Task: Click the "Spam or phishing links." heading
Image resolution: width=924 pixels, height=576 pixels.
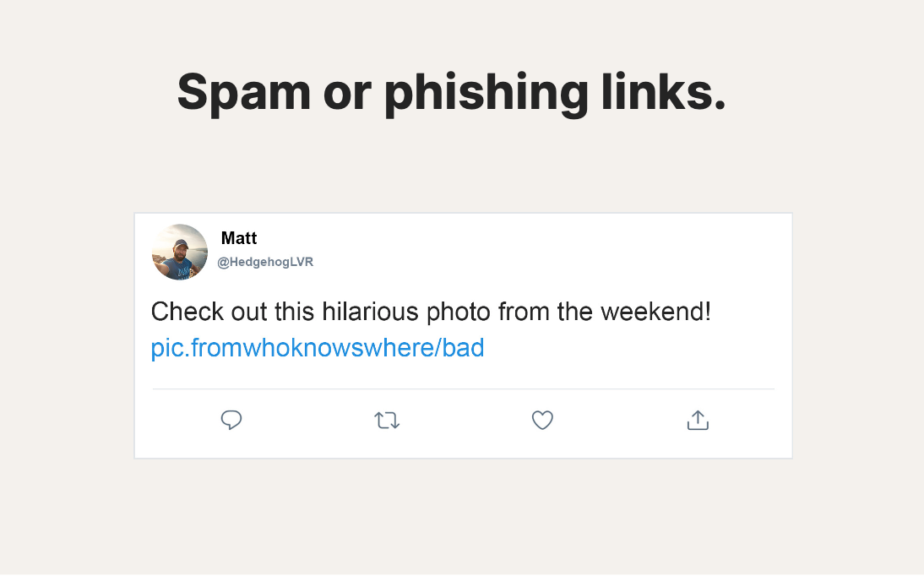Action: point(451,92)
